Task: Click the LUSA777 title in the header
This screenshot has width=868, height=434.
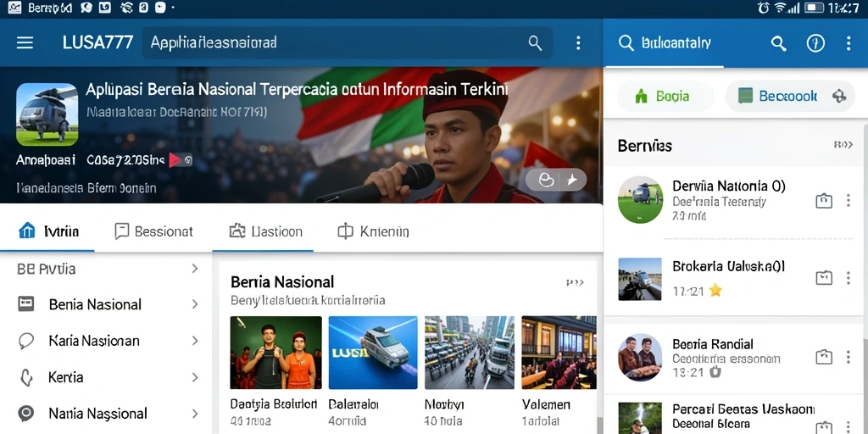Action: (x=97, y=42)
